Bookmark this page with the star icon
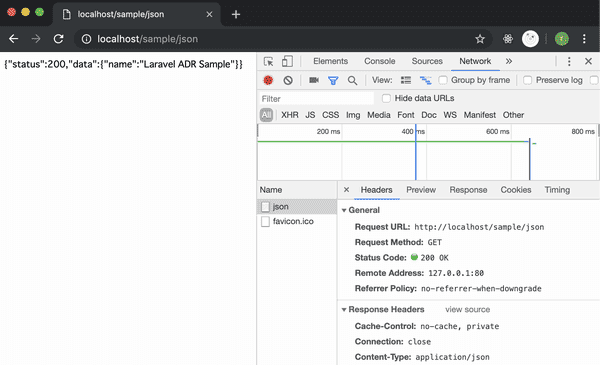The image size is (600, 365). click(x=480, y=39)
